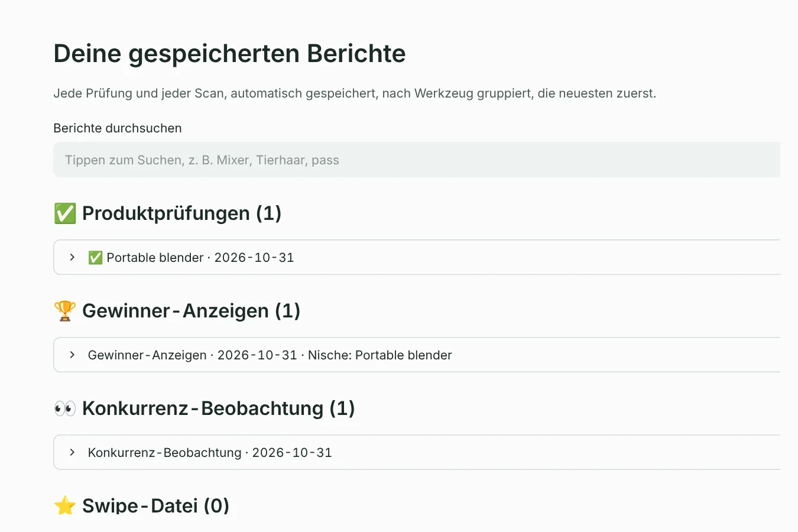Click the 'Berichte durchsuchen' label
This screenshot has width=798, height=532.
[x=118, y=128]
